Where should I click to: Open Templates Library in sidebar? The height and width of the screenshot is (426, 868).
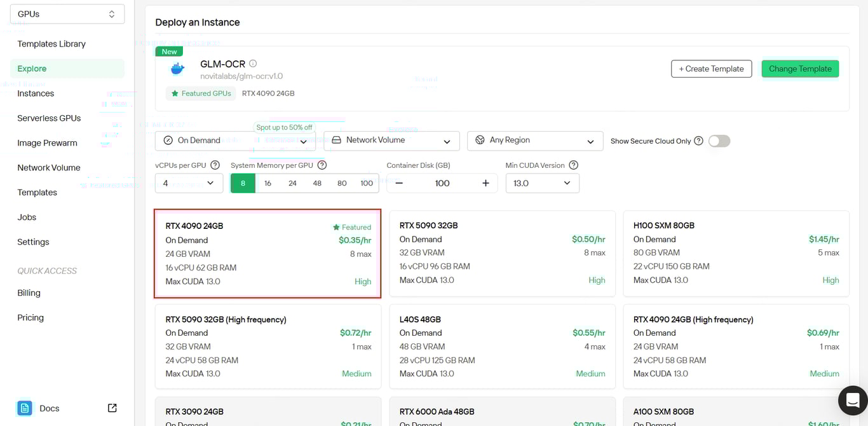tap(51, 44)
